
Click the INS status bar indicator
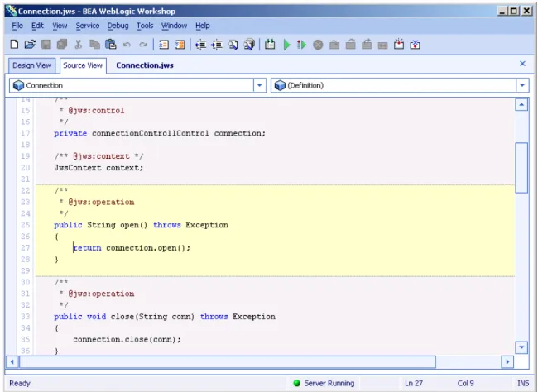(523, 383)
